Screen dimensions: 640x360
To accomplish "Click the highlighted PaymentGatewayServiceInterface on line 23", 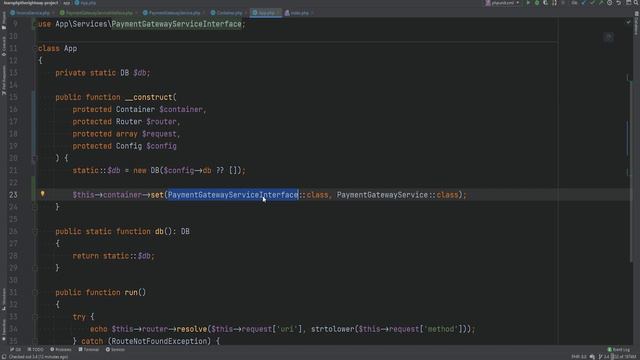I will point(233,195).
